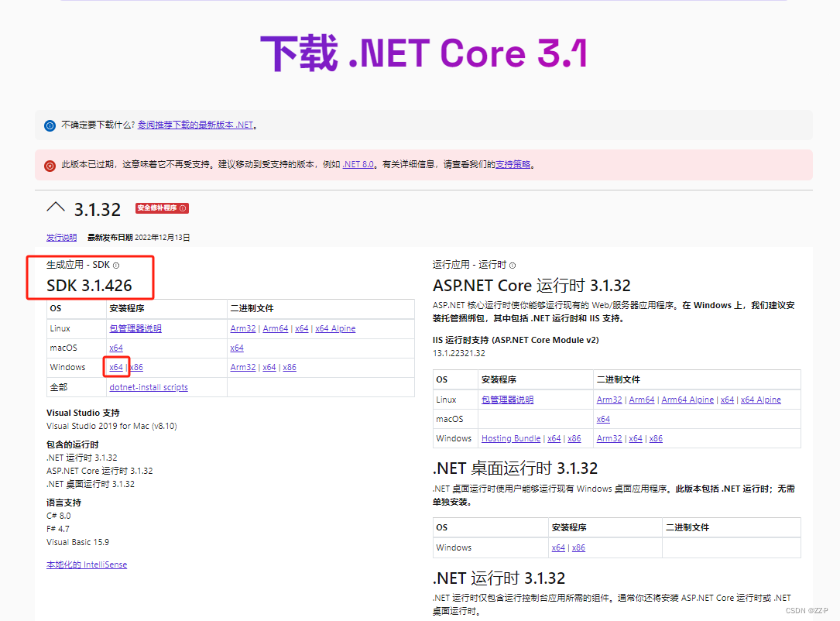
Task: Download SDK Windows x64 binary
Action: point(269,367)
